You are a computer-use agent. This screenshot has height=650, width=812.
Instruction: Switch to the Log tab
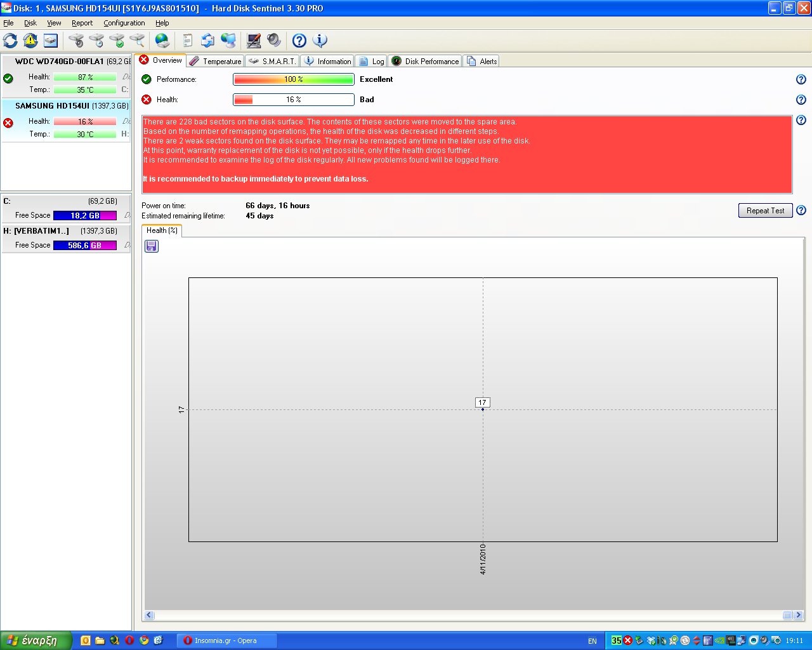coord(371,62)
